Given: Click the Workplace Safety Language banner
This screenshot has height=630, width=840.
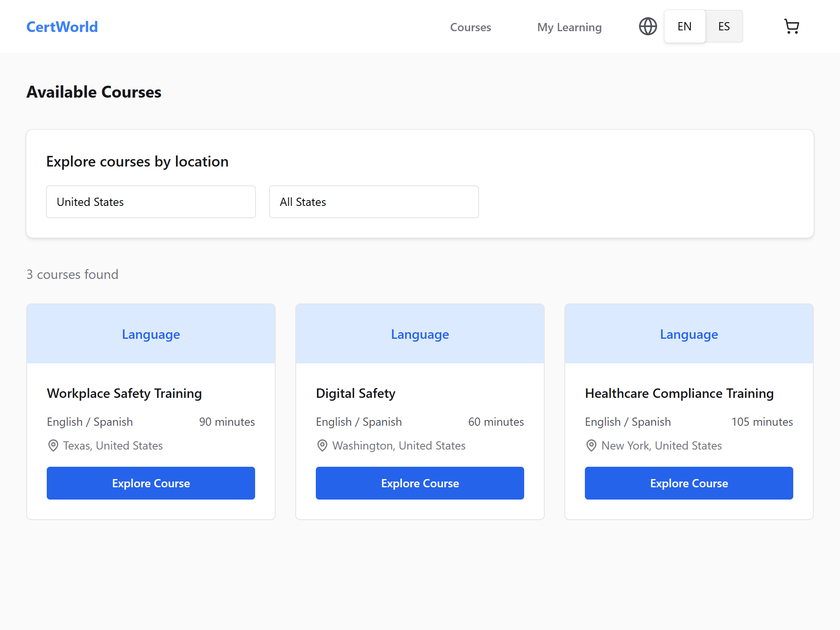Looking at the screenshot, I should pos(151,334).
